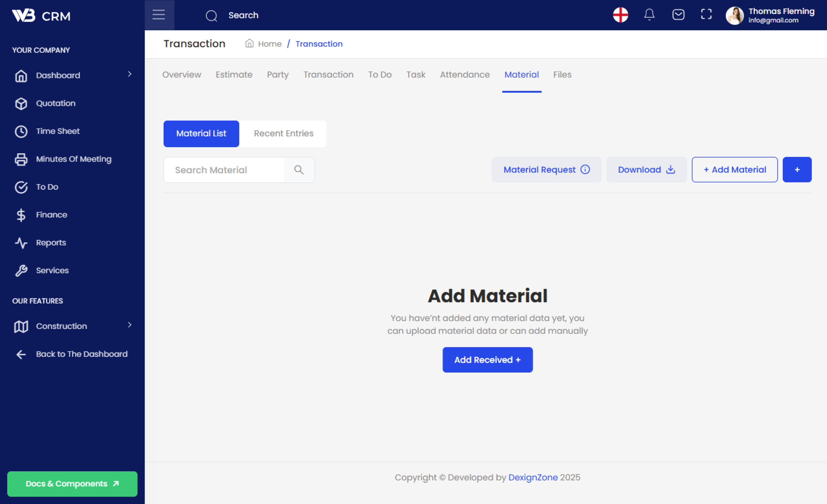Click the magnifier icon in Search Material
Screen dimensions: 827x504
click(x=299, y=170)
